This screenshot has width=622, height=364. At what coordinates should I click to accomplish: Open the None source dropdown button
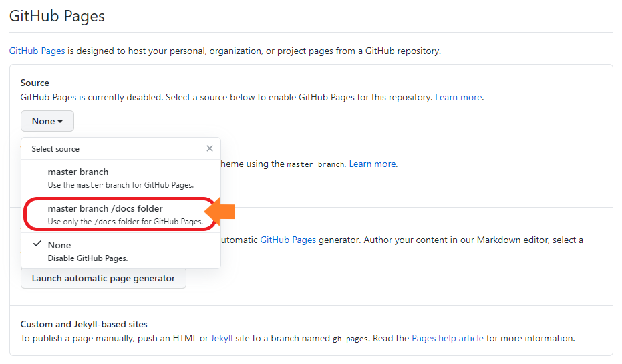(x=47, y=121)
